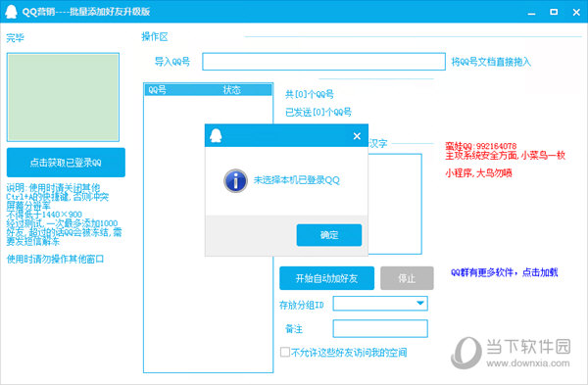The image size is (588, 385).
Task: Click the 操作区 section label
Action: [155, 37]
